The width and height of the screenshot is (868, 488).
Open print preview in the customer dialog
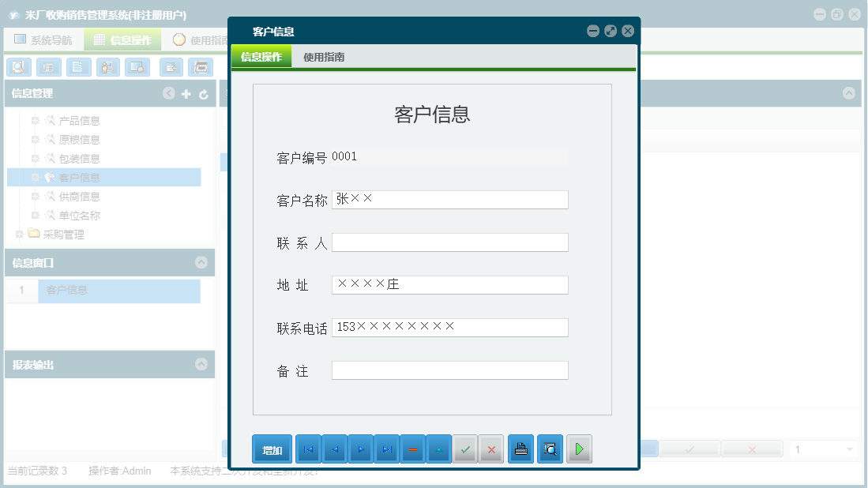coord(550,449)
